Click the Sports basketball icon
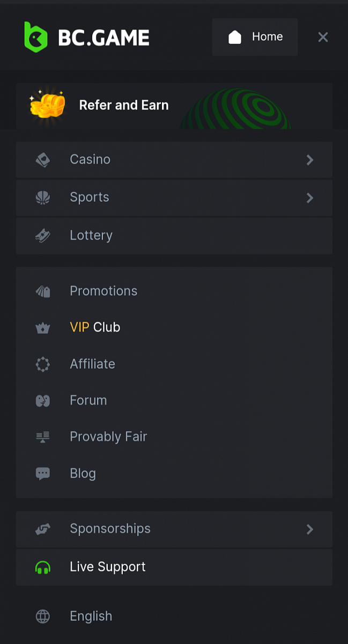The height and width of the screenshot is (644, 348). pos(43,198)
